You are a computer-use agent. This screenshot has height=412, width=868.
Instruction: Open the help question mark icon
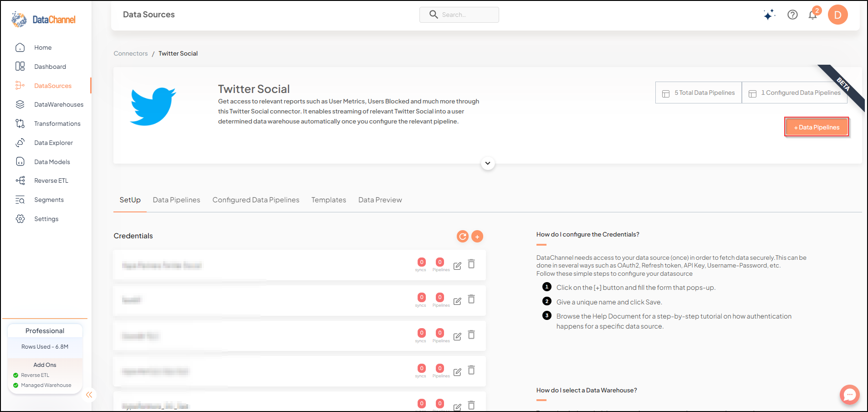pos(792,15)
